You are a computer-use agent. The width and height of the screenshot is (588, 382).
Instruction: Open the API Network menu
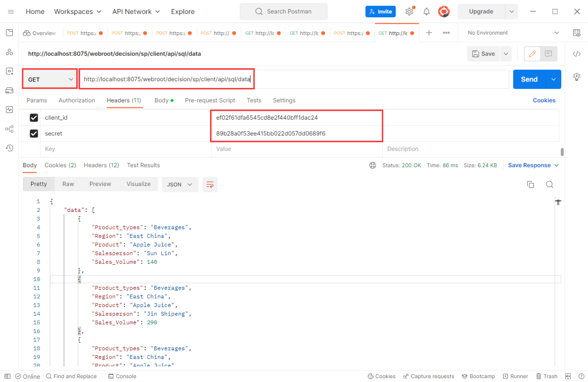coord(136,11)
